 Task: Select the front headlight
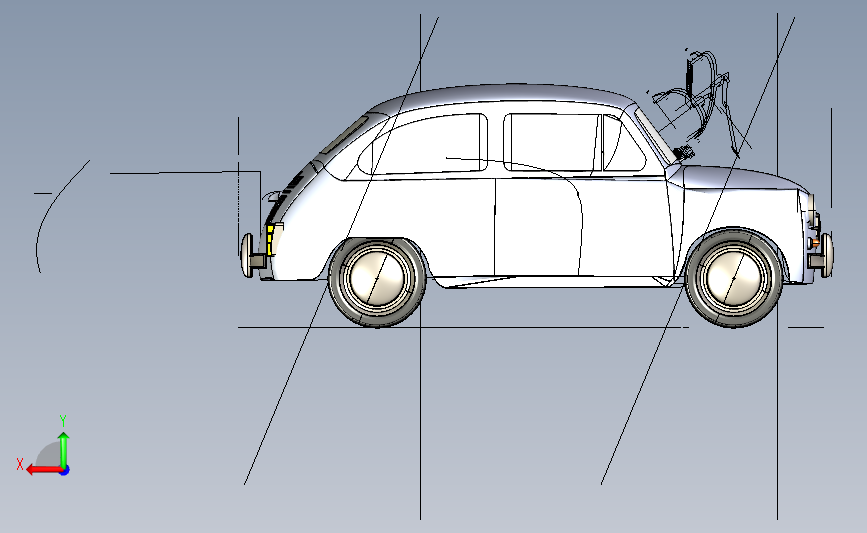tap(810, 209)
